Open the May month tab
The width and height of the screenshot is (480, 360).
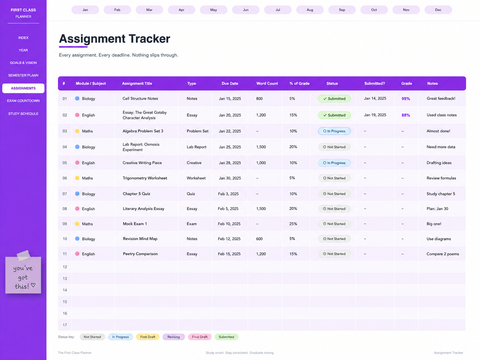click(x=214, y=10)
